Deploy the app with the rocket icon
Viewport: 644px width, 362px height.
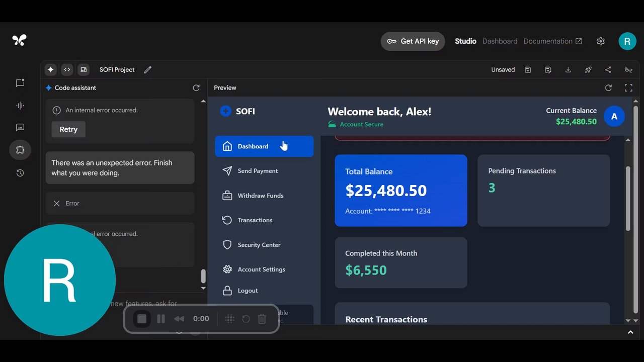click(588, 70)
